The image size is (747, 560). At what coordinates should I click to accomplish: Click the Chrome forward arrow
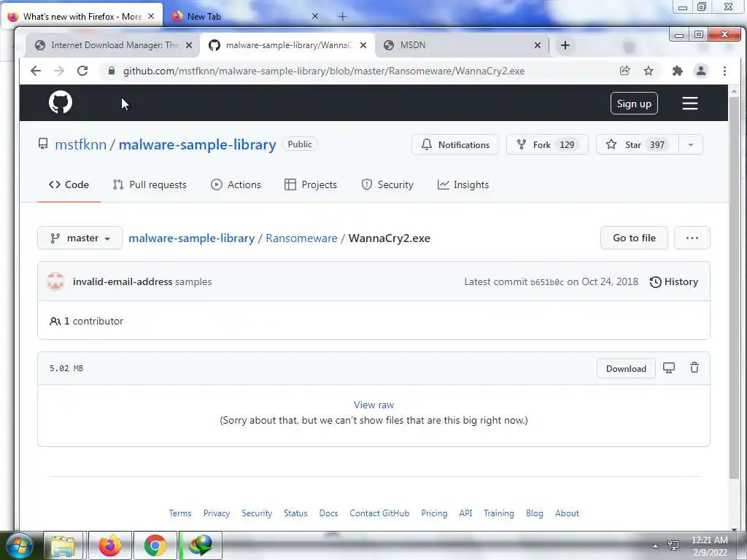[x=58, y=71]
